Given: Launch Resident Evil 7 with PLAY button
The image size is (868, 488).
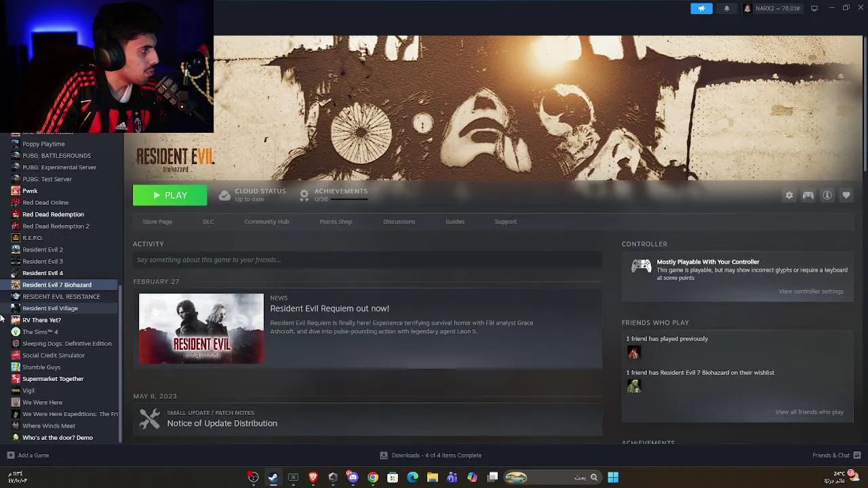Looking at the screenshot, I should pos(170,195).
